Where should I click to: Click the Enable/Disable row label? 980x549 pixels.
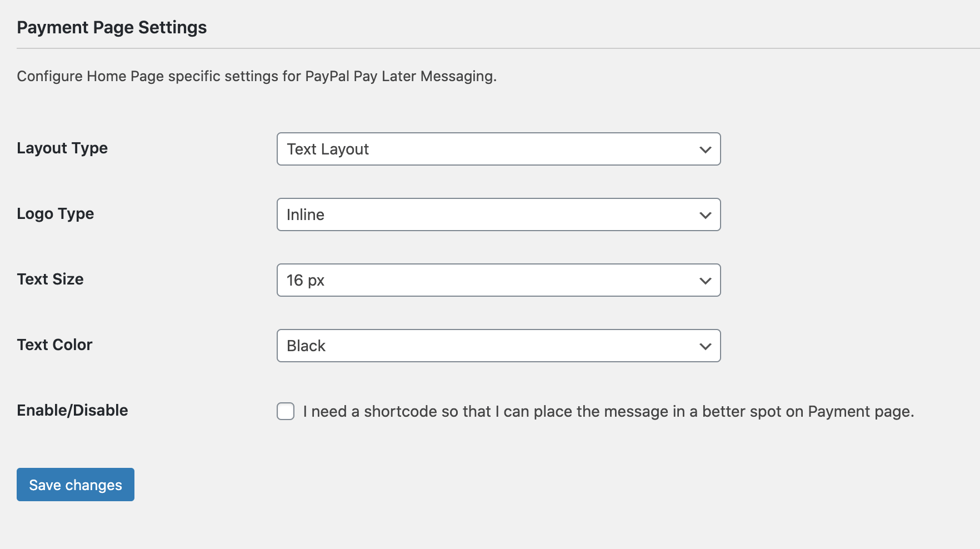(72, 410)
